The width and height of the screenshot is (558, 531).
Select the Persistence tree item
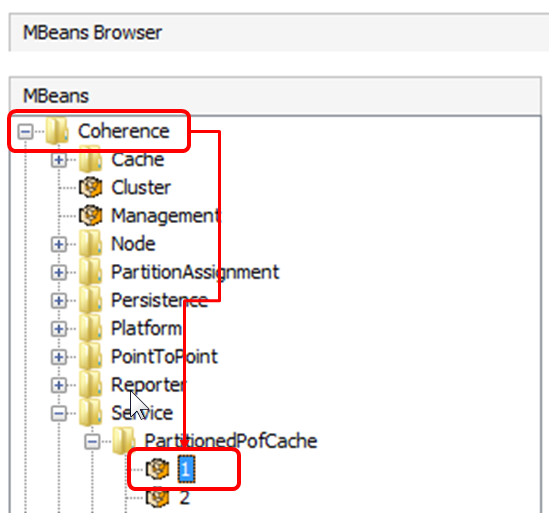click(159, 300)
